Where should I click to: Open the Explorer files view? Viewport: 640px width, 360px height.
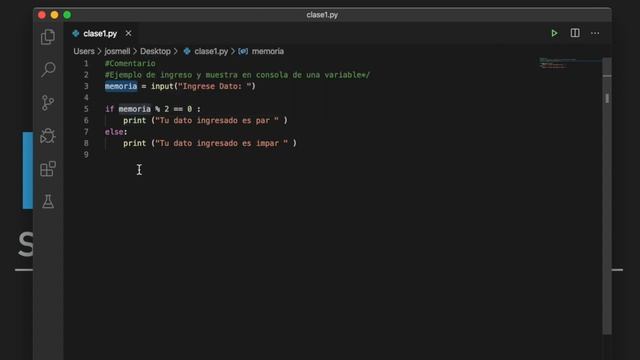pos(48,37)
